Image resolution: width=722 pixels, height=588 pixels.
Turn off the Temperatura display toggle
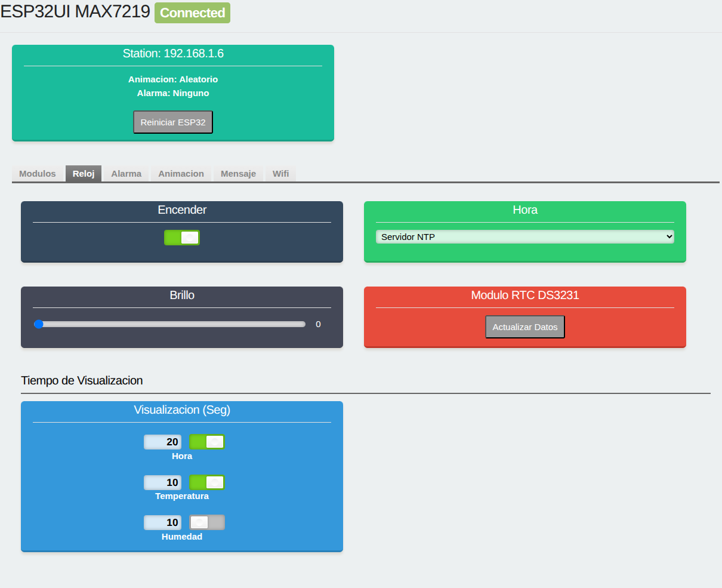pyautogui.click(x=207, y=482)
